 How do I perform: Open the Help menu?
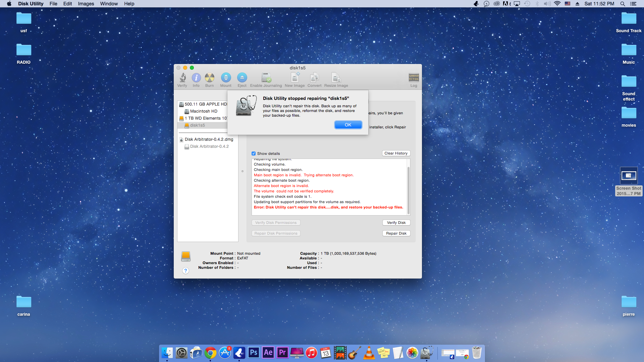[129, 4]
